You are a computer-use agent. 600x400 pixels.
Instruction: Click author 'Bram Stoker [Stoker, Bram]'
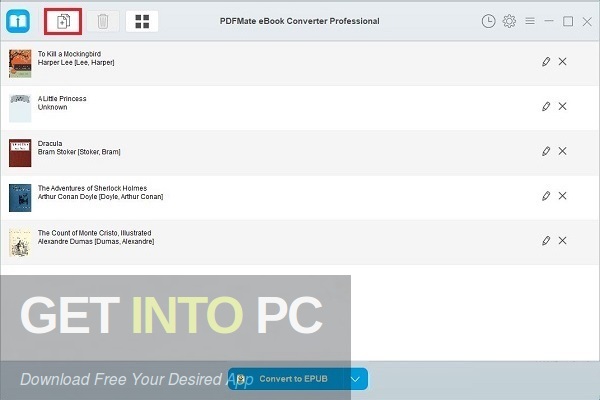(x=79, y=152)
